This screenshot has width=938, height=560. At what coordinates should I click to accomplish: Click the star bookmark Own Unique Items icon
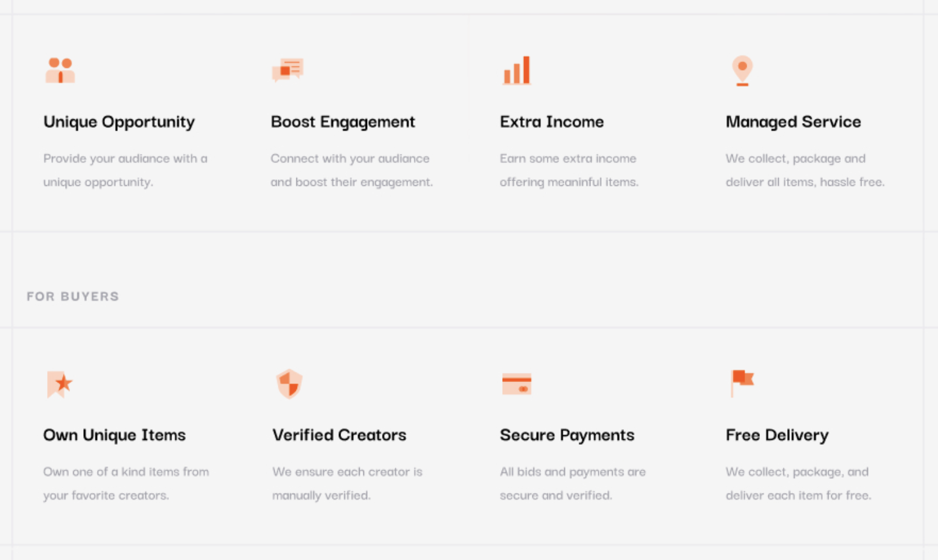pyautogui.click(x=60, y=384)
